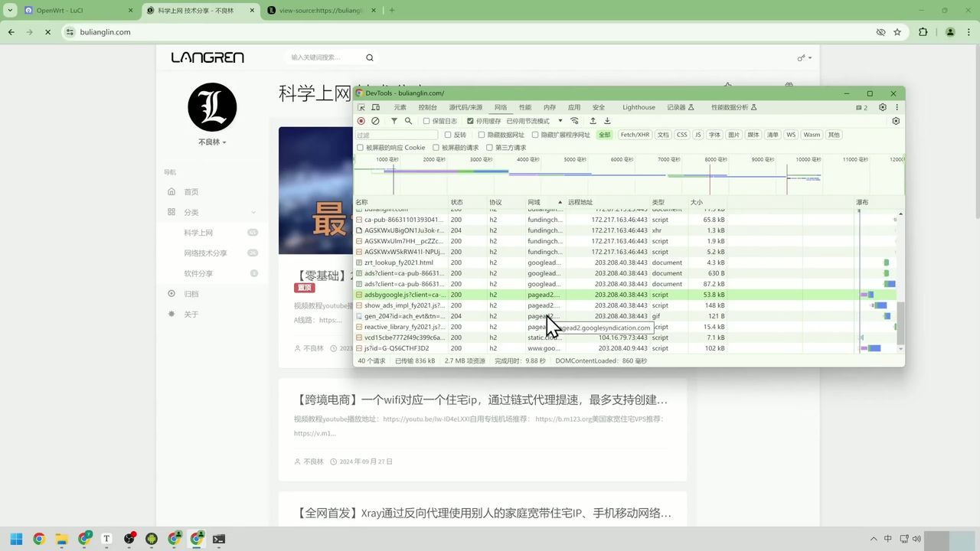Filter requests by the JS type chip
Image resolution: width=980 pixels, height=551 pixels.
point(698,135)
